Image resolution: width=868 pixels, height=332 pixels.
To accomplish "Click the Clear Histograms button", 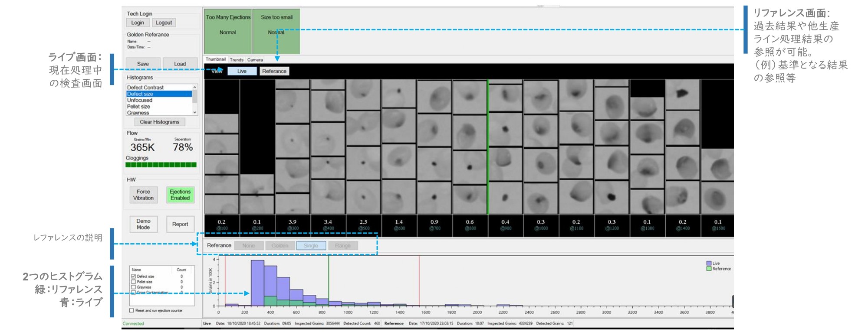I will (x=159, y=122).
